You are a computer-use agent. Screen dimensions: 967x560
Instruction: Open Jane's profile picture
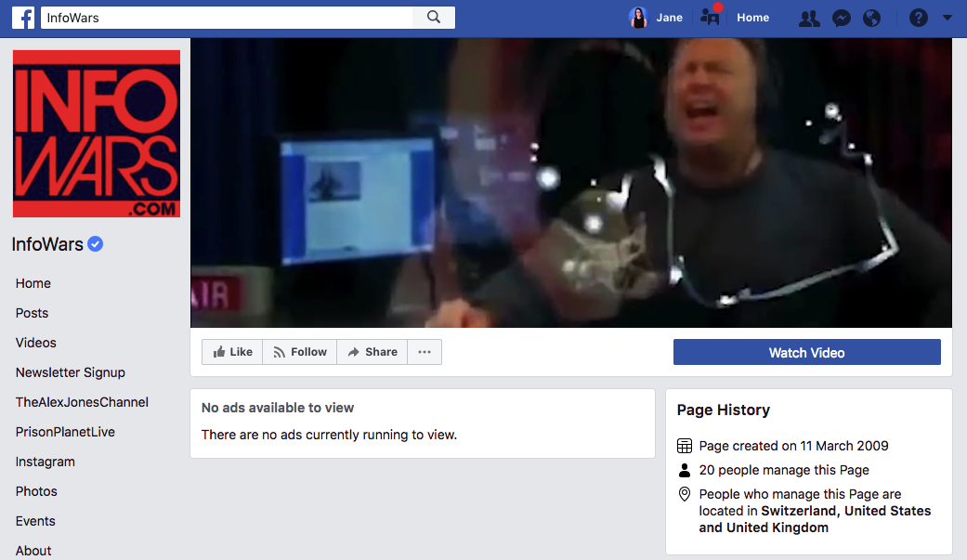(x=638, y=18)
